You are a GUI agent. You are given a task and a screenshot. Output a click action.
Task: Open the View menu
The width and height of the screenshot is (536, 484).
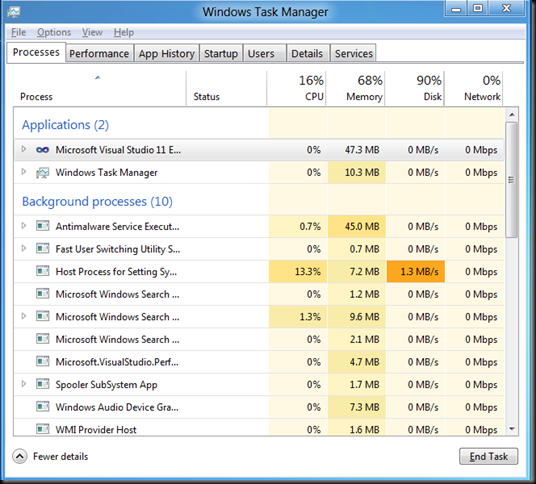(x=92, y=32)
